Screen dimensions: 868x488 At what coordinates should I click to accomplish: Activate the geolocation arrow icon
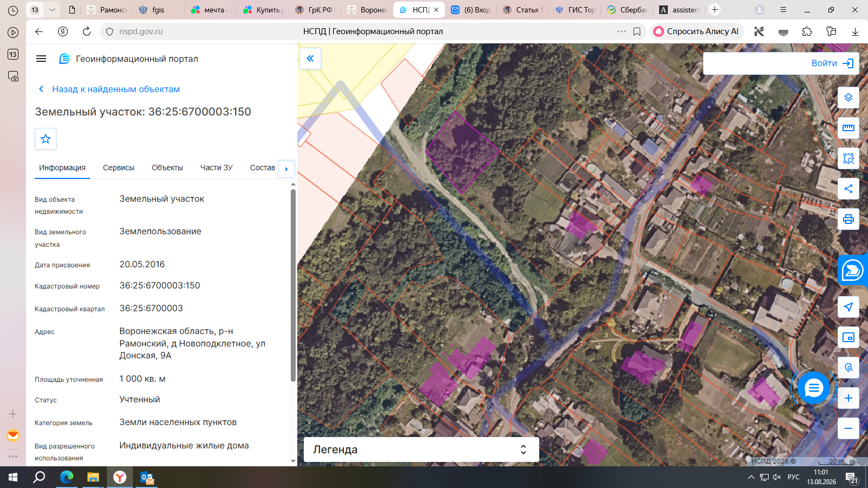[848, 307]
